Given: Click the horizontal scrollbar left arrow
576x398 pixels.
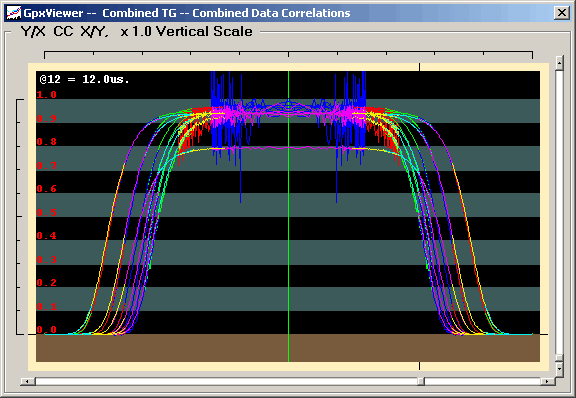Looking at the screenshot, I should pos(28,381).
